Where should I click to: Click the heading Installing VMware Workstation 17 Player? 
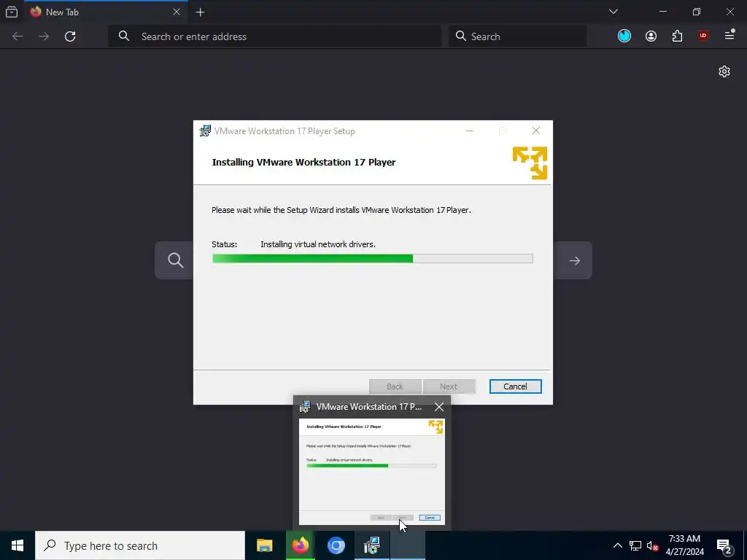point(303,163)
